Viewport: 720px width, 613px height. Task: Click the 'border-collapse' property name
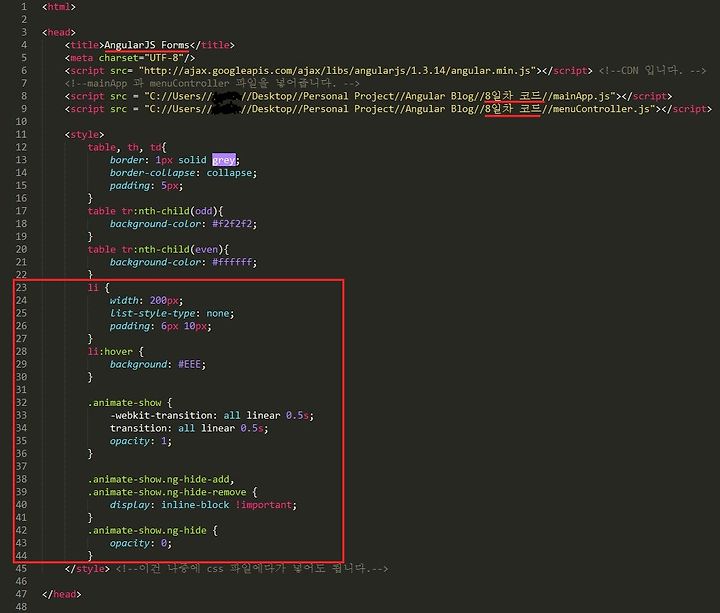(x=152, y=173)
